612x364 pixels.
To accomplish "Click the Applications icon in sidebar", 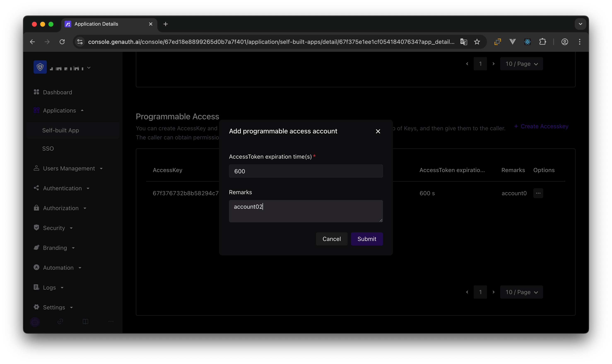I will tap(36, 110).
